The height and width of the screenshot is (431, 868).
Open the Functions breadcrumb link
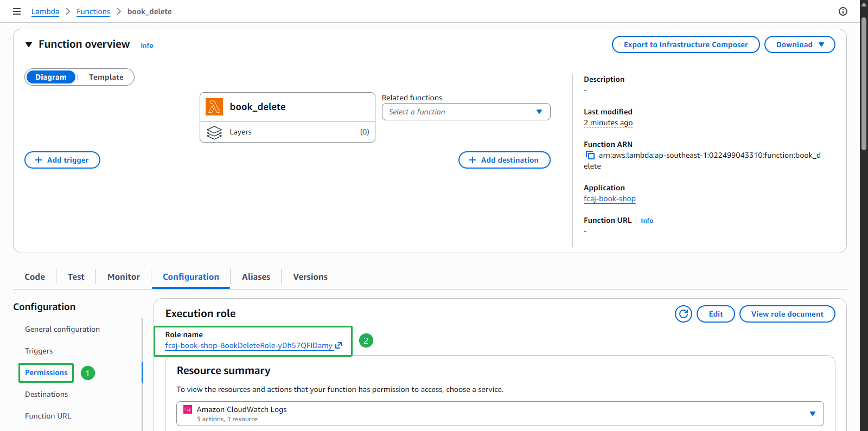(x=93, y=11)
